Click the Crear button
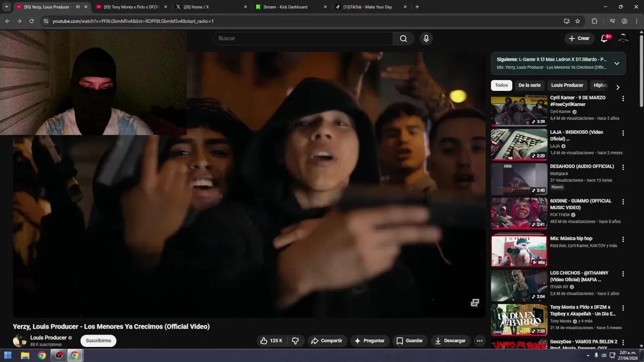 pyautogui.click(x=579, y=38)
